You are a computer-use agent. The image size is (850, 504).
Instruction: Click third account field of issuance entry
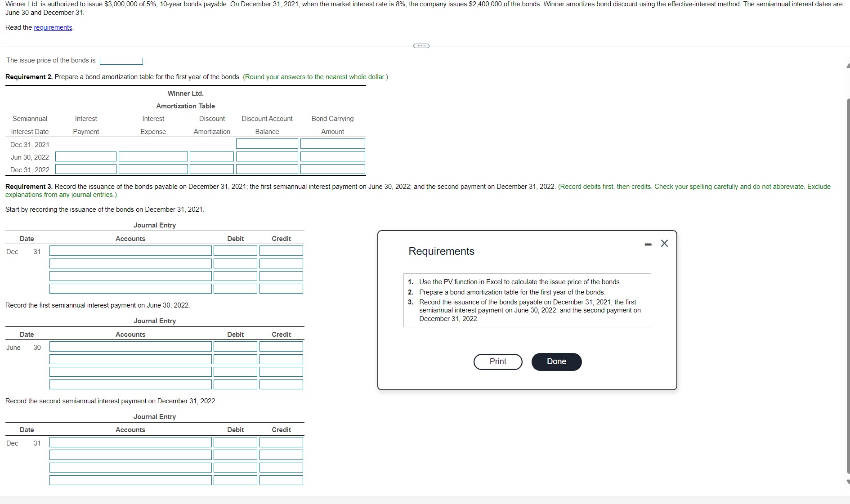[x=130, y=276]
